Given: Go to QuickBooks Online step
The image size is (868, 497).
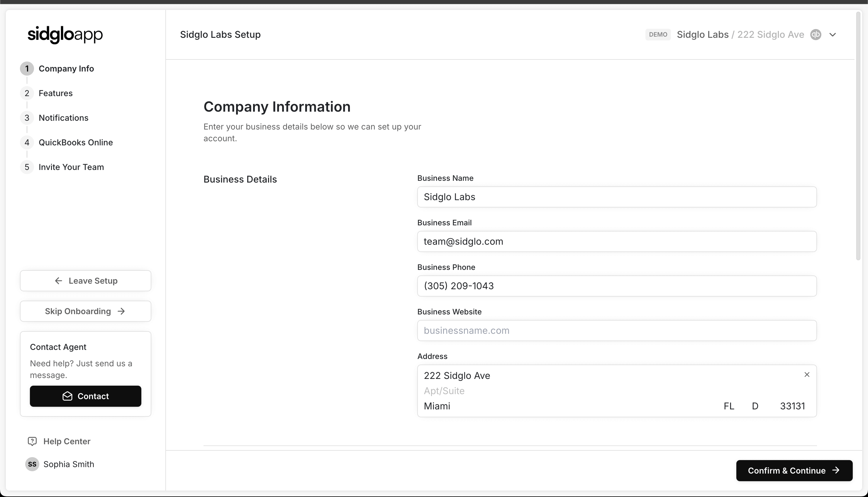Looking at the screenshot, I should coord(75,142).
